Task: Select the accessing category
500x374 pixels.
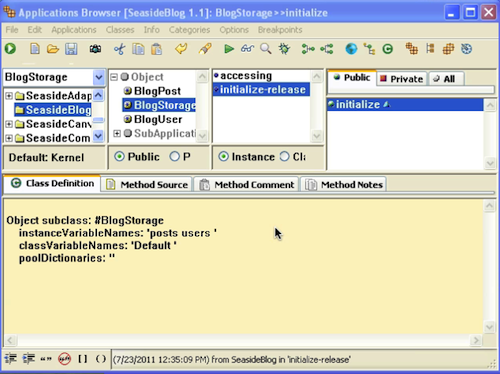Action: [246, 76]
